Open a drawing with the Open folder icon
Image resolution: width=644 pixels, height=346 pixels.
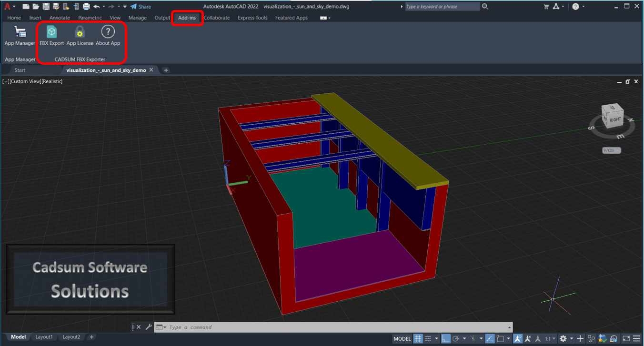pos(35,6)
